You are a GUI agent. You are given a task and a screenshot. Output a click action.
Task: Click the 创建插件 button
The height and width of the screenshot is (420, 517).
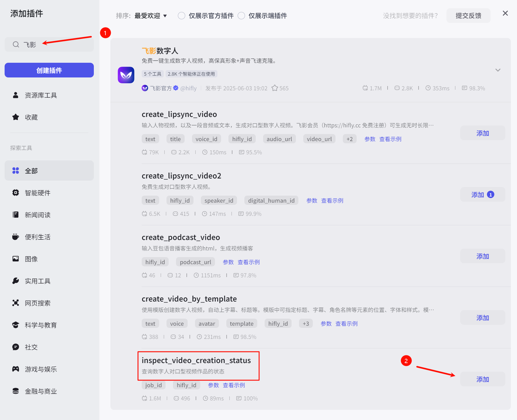tap(49, 70)
